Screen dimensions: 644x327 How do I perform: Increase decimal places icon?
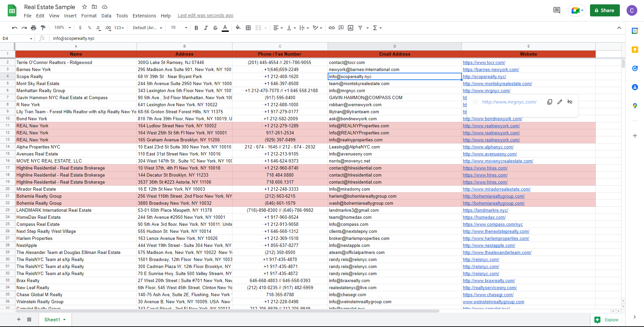click(108, 28)
